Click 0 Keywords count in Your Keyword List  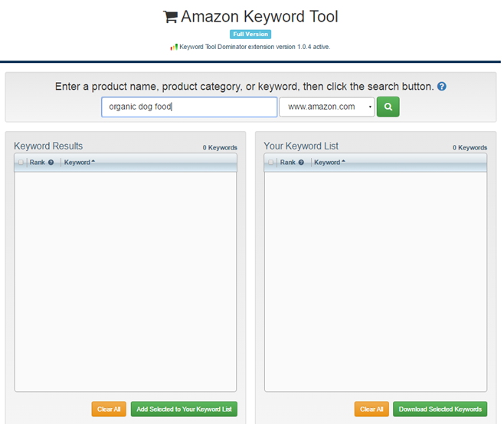click(470, 148)
